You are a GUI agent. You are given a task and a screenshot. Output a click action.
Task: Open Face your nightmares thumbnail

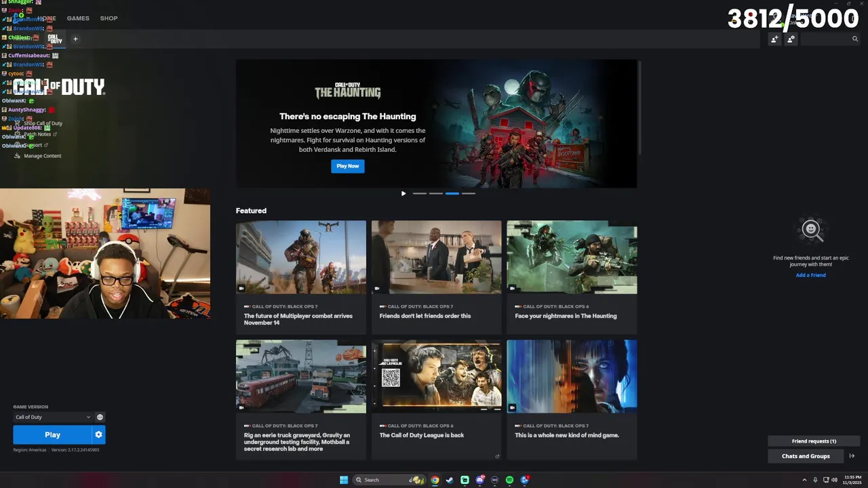tap(572, 257)
